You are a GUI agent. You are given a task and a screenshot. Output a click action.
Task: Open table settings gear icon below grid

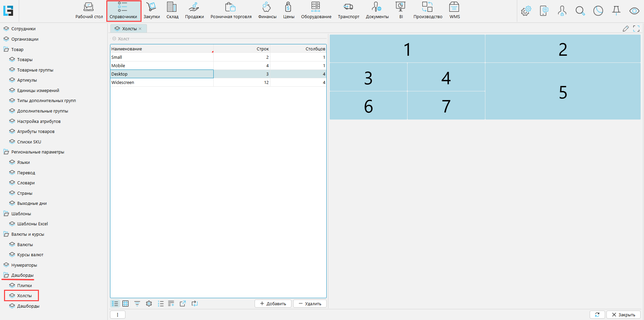[149, 304]
